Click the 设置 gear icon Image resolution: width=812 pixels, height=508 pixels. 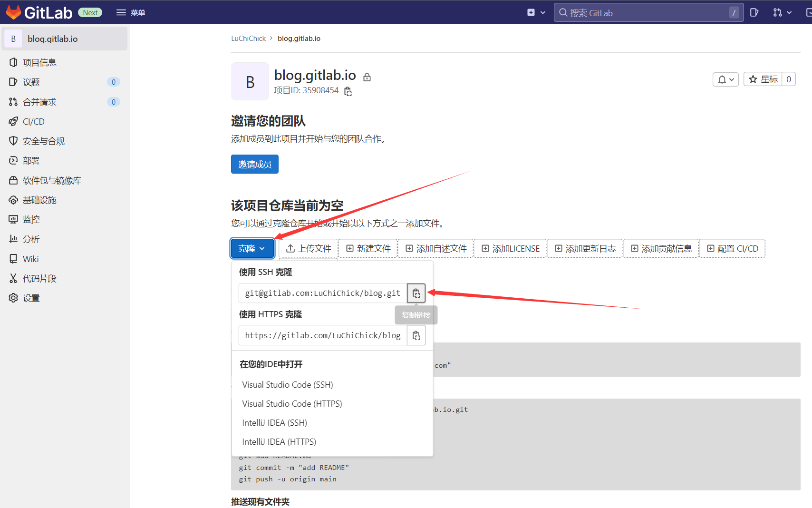13,298
